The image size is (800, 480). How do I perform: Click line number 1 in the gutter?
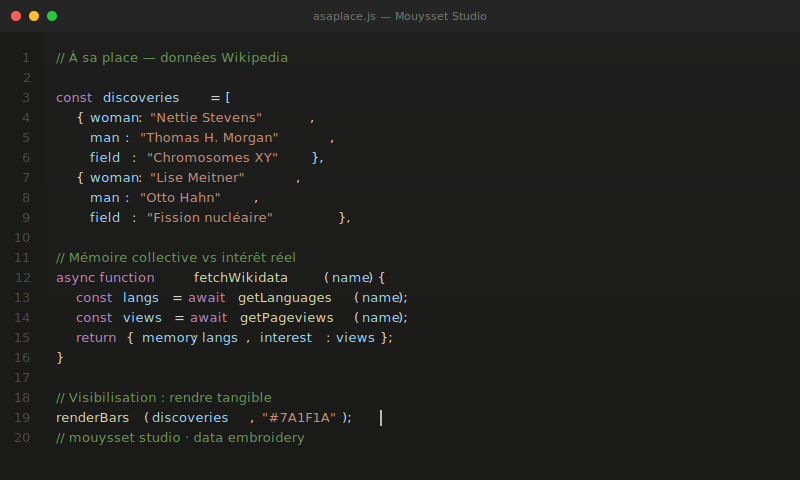(26, 58)
